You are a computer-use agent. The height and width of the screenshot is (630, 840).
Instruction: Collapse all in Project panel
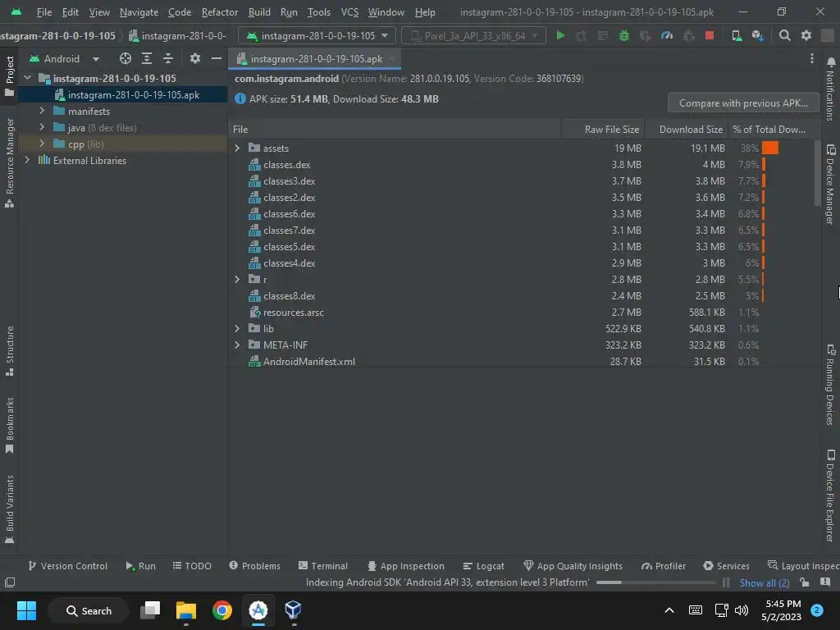coord(168,58)
